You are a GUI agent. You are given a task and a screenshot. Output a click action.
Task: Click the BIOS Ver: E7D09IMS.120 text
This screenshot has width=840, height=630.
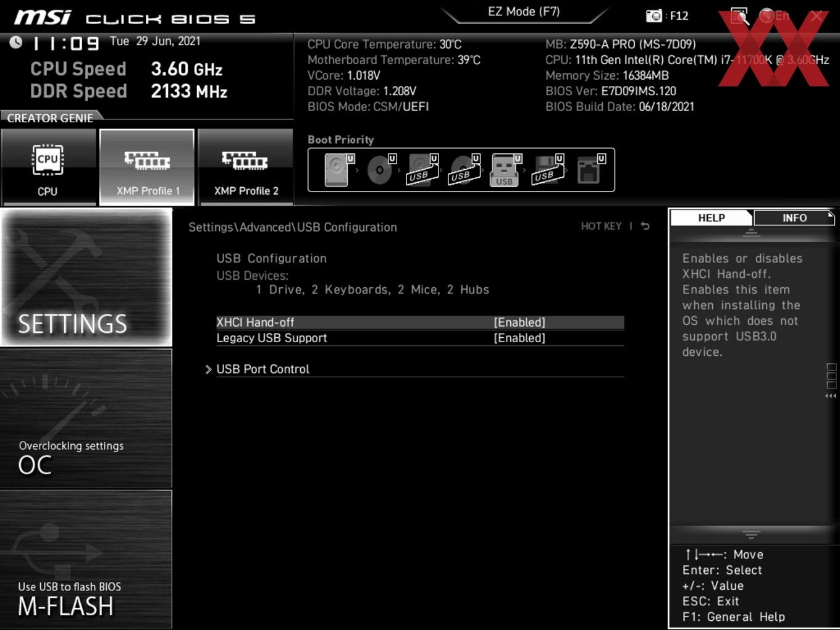coord(611,91)
